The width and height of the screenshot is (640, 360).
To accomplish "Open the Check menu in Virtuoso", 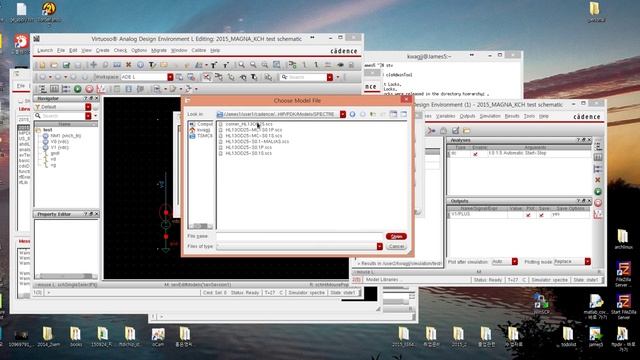I will pos(120,50).
